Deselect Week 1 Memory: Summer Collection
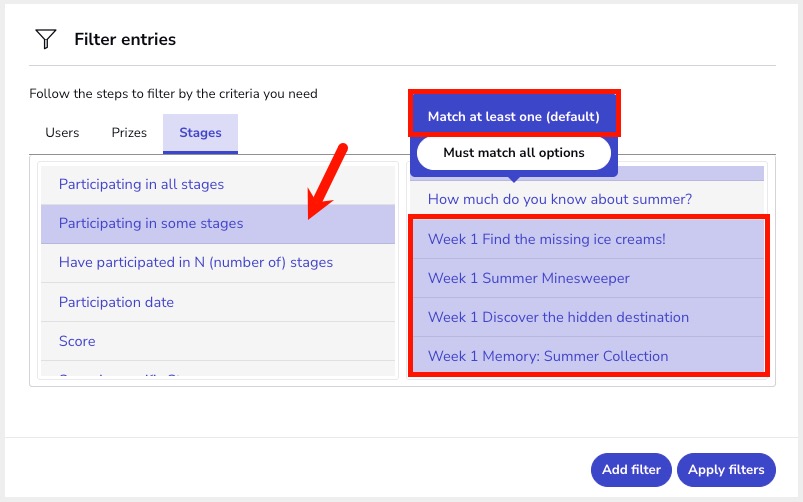Screen dimensions: 803x502 point(548,356)
